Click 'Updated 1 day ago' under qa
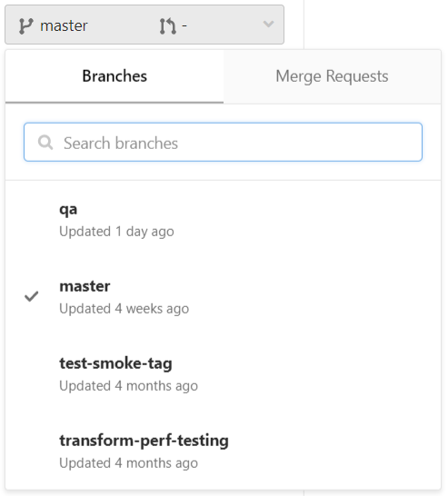The width and height of the screenshot is (448, 496). coord(116,232)
